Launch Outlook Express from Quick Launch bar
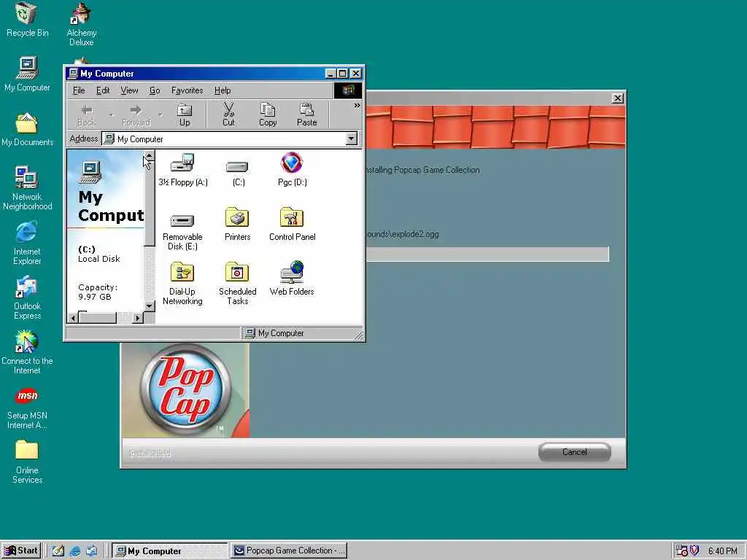 (x=91, y=551)
